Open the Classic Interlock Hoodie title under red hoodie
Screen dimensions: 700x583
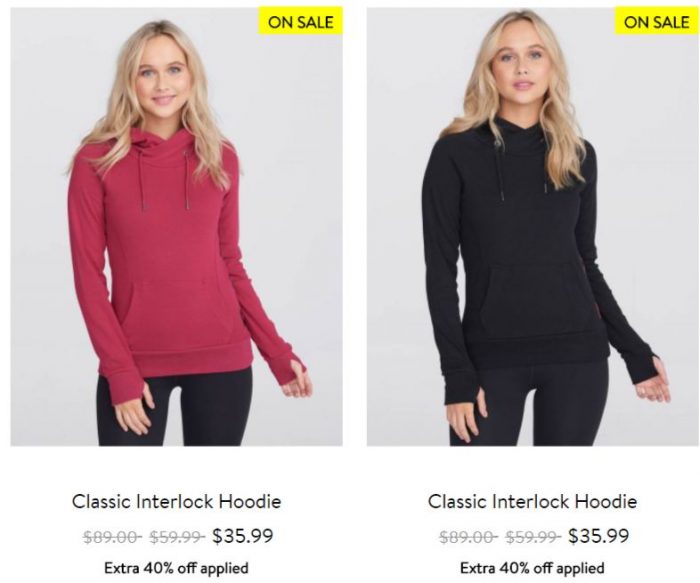click(177, 501)
